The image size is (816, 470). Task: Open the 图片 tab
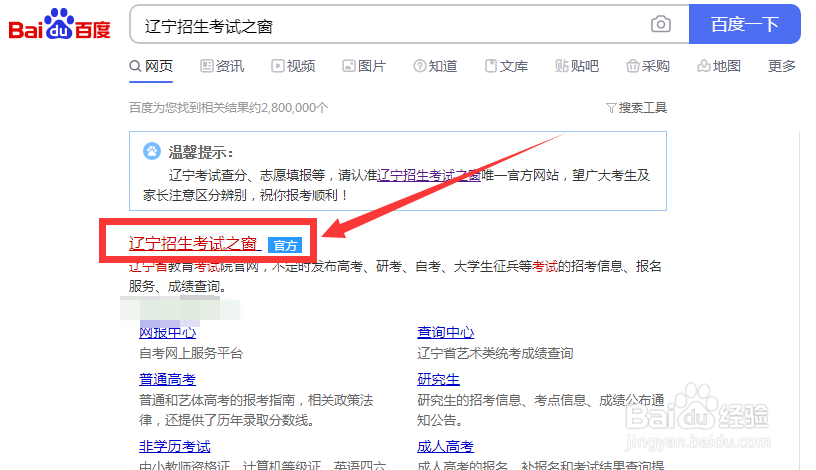(364, 66)
